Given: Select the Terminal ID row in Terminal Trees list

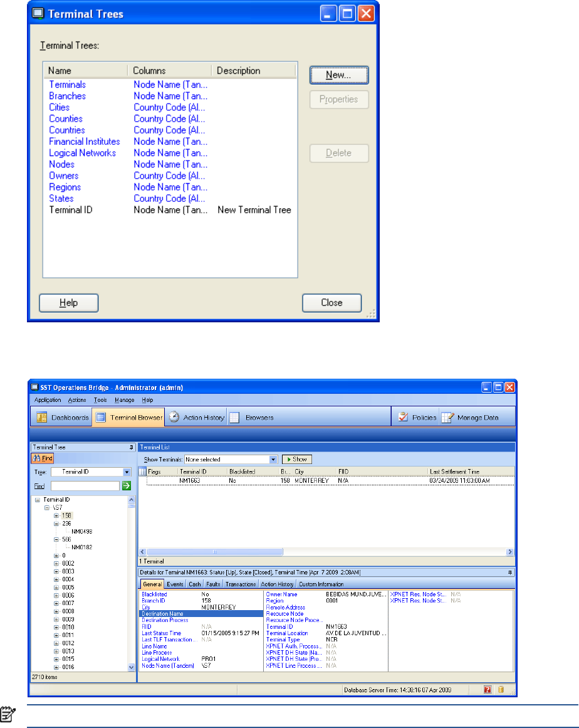Looking at the screenshot, I should (170, 210).
